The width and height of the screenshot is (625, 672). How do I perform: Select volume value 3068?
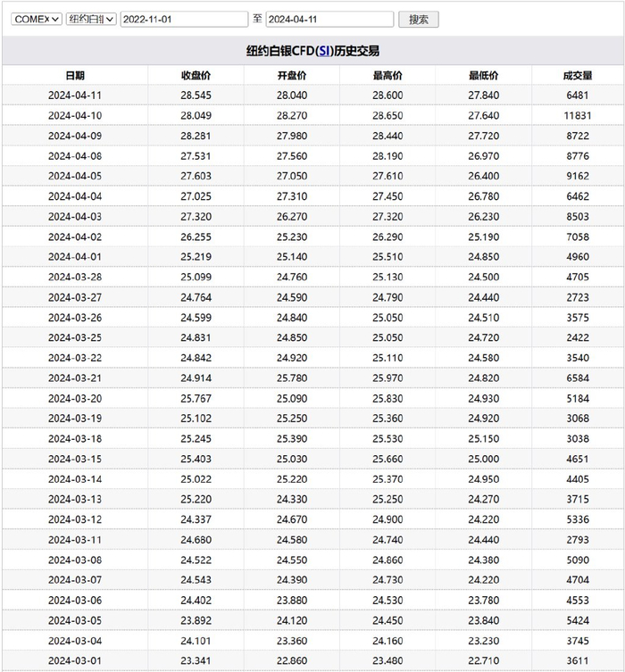(x=578, y=419)
